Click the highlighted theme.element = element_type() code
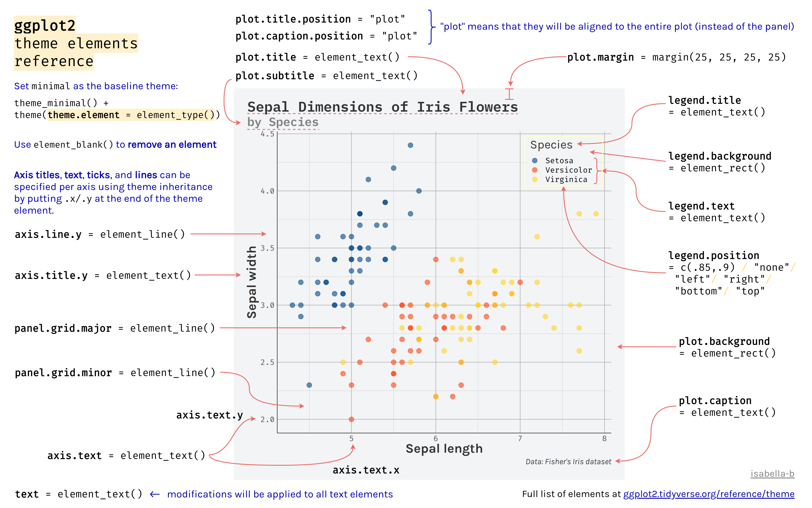Image resolution: width=812 pixels, height=508 pixels. 131,115
